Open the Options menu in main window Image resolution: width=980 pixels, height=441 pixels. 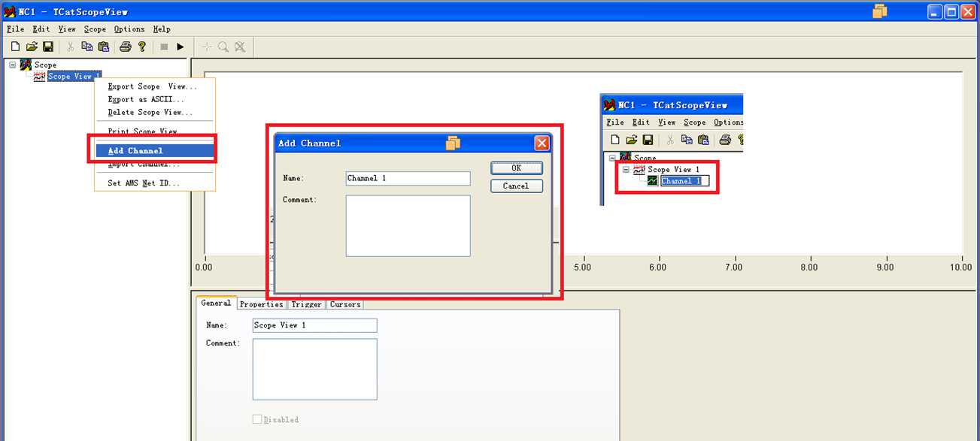click(129, 29)
